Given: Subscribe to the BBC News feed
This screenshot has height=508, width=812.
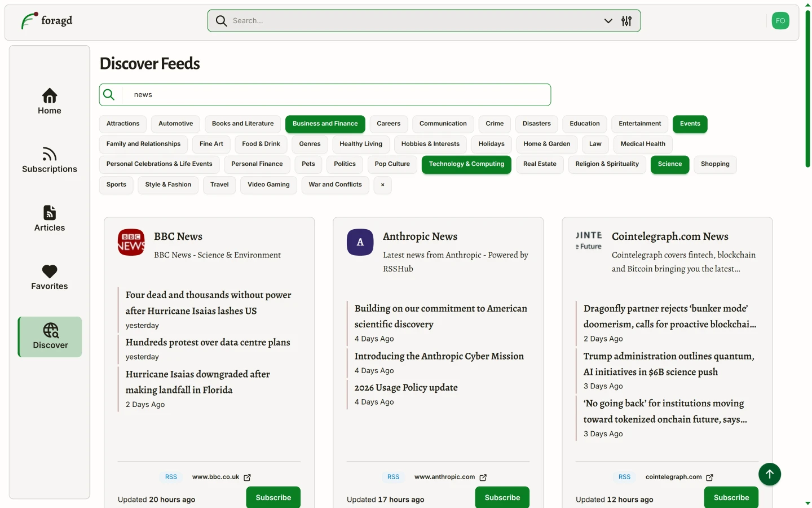Looking at the screenshot, I should point(273,498).
